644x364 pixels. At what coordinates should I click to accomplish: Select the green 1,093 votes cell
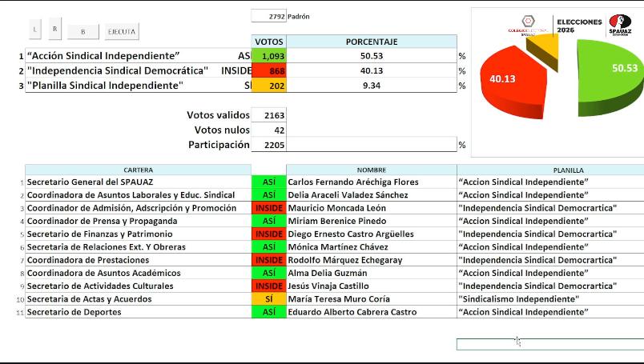pyautogui.click(x=268, y=56)
